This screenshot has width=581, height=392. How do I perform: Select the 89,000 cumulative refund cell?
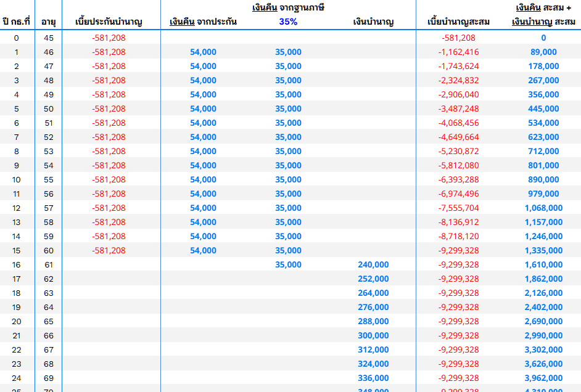pyautogui.click(x=543, y=52)
